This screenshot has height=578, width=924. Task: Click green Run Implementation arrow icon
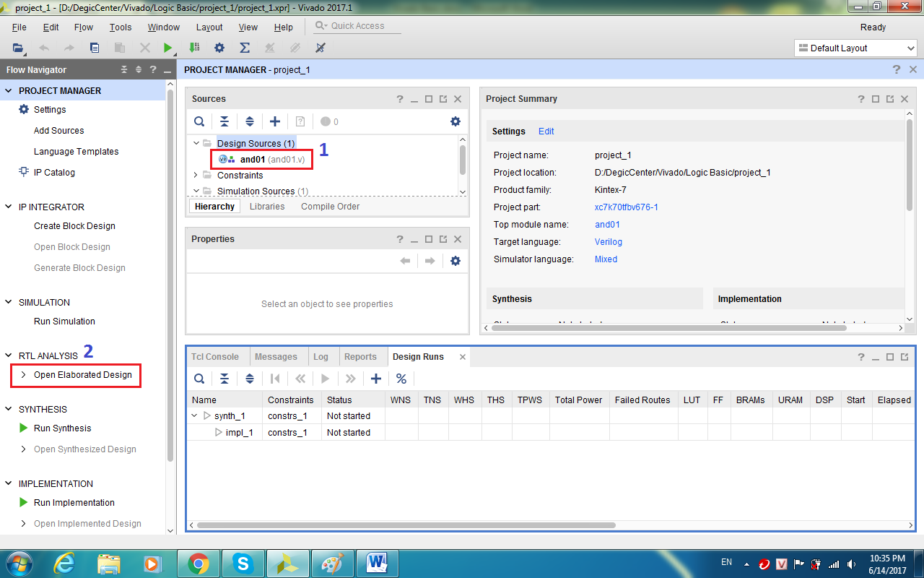(x=24, y=503)
